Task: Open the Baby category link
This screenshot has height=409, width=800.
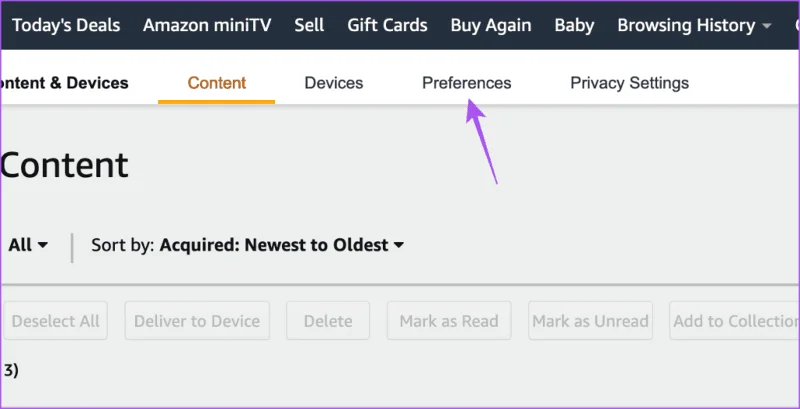Action: click(574, 25)
